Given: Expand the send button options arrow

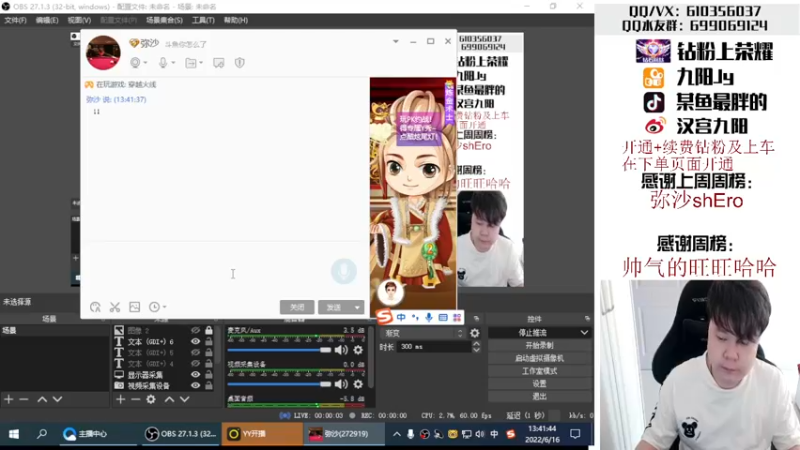Looking at the screenshot, I should [x=357, y=307].
